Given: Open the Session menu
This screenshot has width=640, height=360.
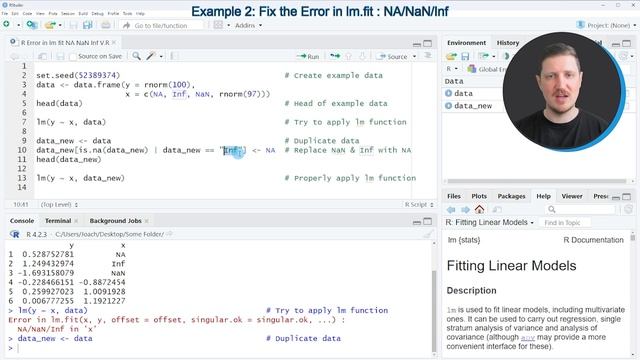Looking at the screenshot, I should 68,13.
